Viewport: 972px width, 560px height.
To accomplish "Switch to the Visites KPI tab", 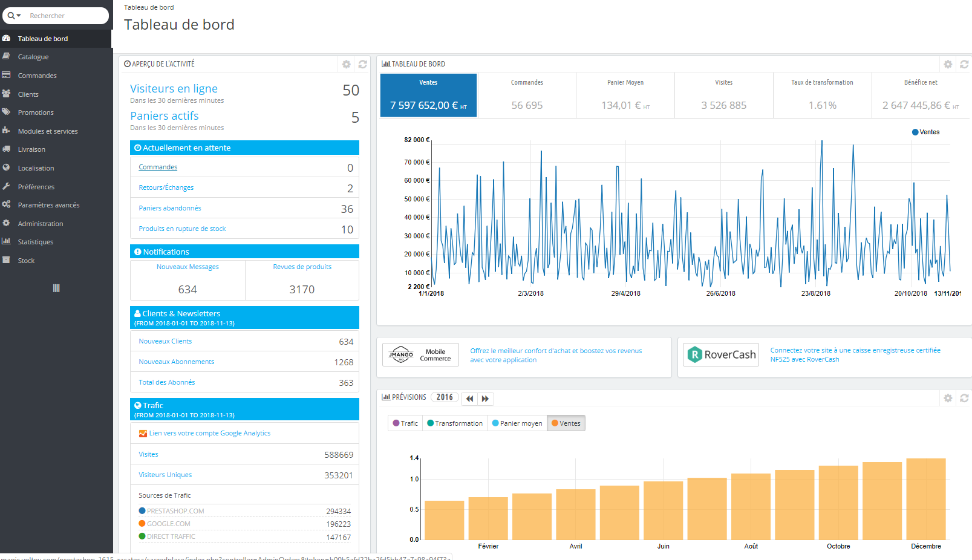I will (x=723, y=95).
